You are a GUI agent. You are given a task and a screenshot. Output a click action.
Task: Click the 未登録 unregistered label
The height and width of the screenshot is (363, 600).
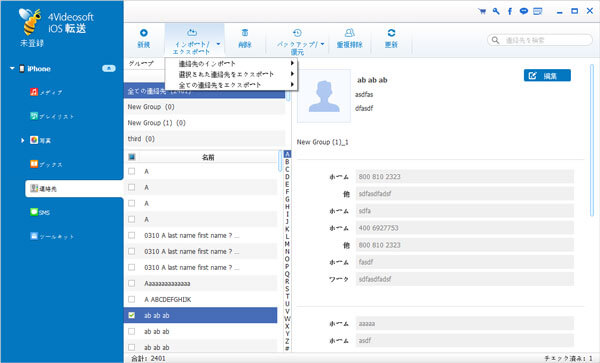pos(32,43)
